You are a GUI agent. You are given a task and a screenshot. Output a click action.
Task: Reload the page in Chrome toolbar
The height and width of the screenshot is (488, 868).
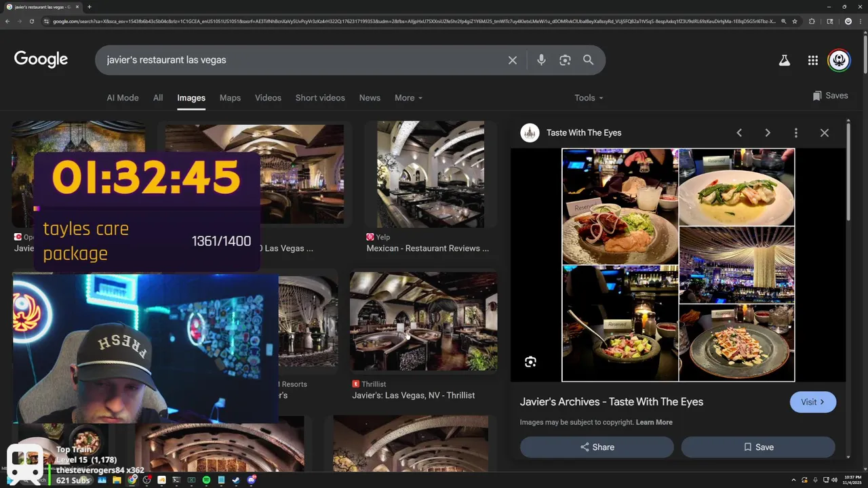pyautogui.click(x=32, y=21)
